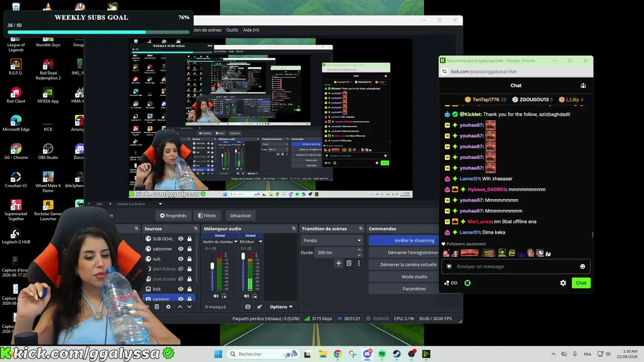The height and width of the screenshot is (362, 644).
Task: Open the Aide (H) menu in OBS
Action: pyautogui.click(x=251, y=30)
